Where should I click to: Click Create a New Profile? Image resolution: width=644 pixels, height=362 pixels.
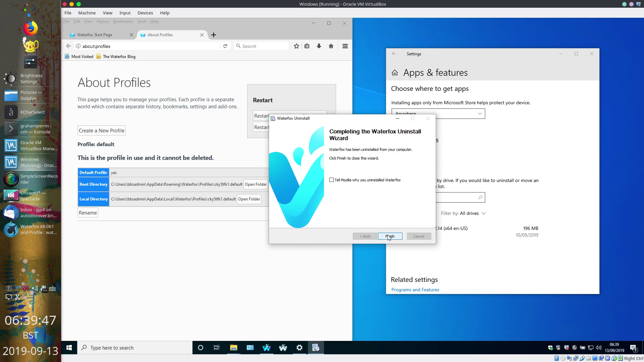coord(101,130)
